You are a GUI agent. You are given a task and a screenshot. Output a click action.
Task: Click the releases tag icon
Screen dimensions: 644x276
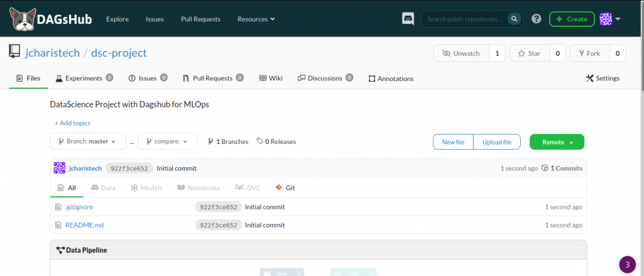coord(260,141)
